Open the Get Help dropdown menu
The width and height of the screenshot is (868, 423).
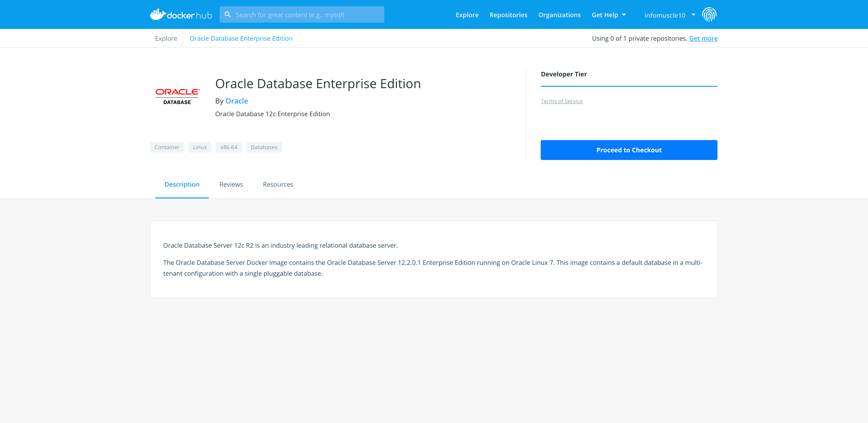pyautogui.click(x=604, y=15)
